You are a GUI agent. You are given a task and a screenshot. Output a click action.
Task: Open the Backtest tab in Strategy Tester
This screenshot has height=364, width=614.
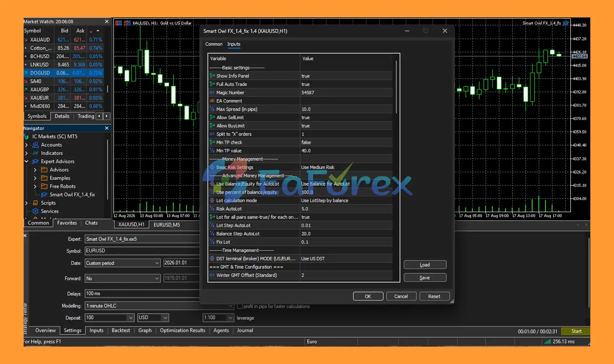coord(121,330)
